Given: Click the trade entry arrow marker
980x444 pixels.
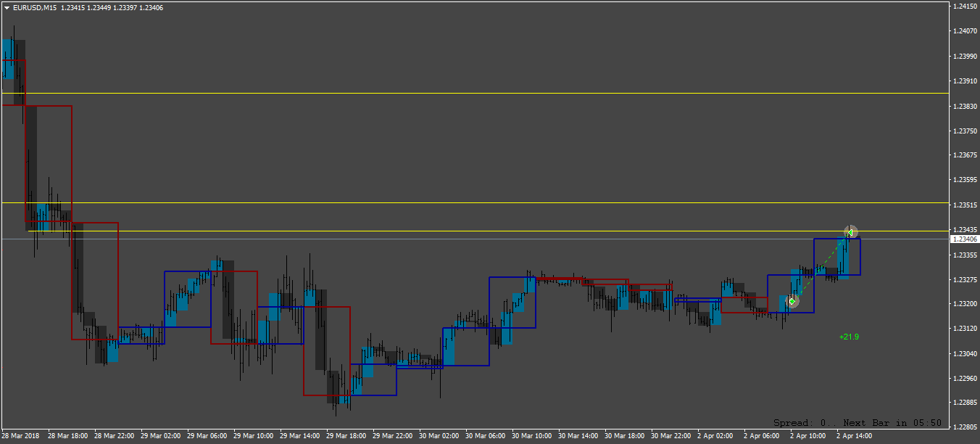Looking at the screenshot, I should pyautogui.click(x=792, y=301).
